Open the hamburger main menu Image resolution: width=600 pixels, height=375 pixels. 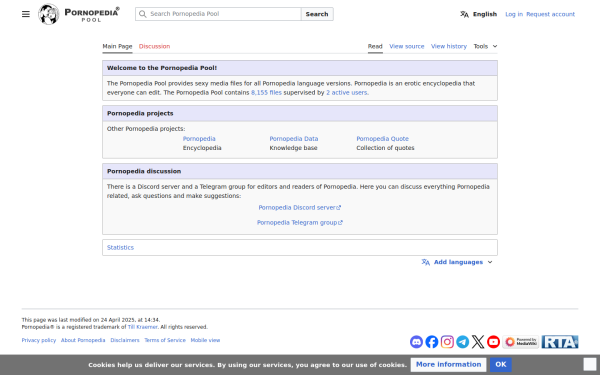(x=26, y=14)
